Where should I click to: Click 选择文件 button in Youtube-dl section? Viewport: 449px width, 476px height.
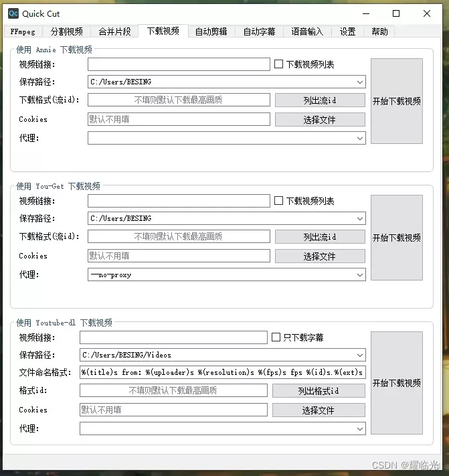pyautogui.click(x=319, y=410)
